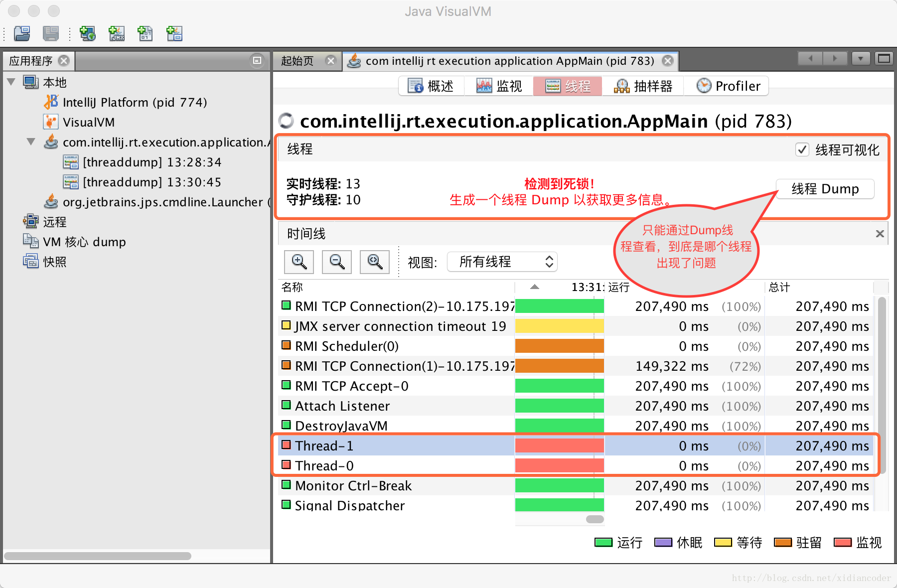This screenshot has width=897, height=588.
Task: Select the RMI Scheduler(0) row
Action: pos(576,346)
